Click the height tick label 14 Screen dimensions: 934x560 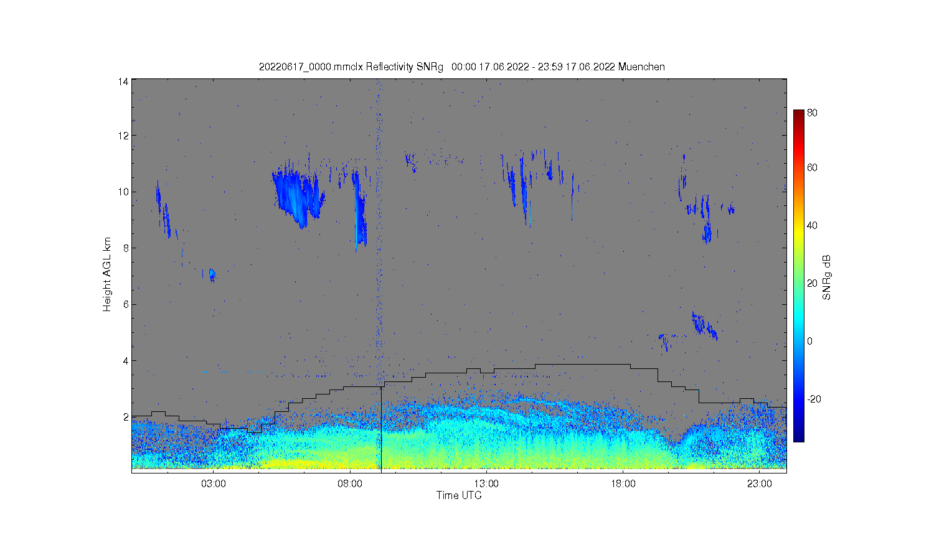pyautogui.click(x=123, y=82)
